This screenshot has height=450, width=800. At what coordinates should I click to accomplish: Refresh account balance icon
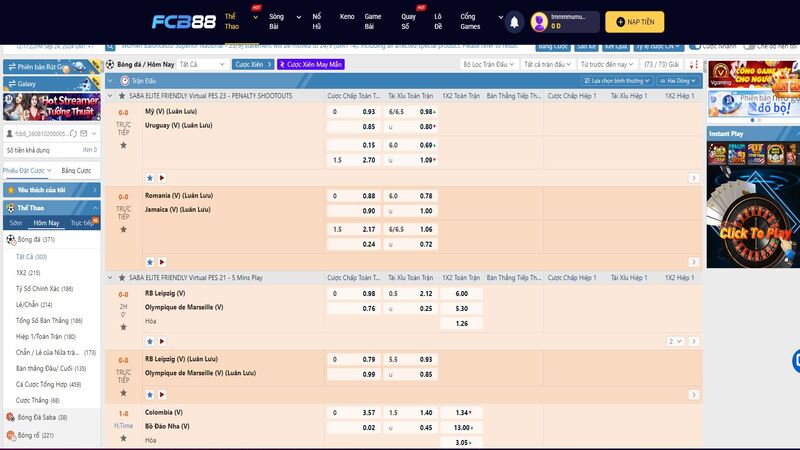point(73,134)
